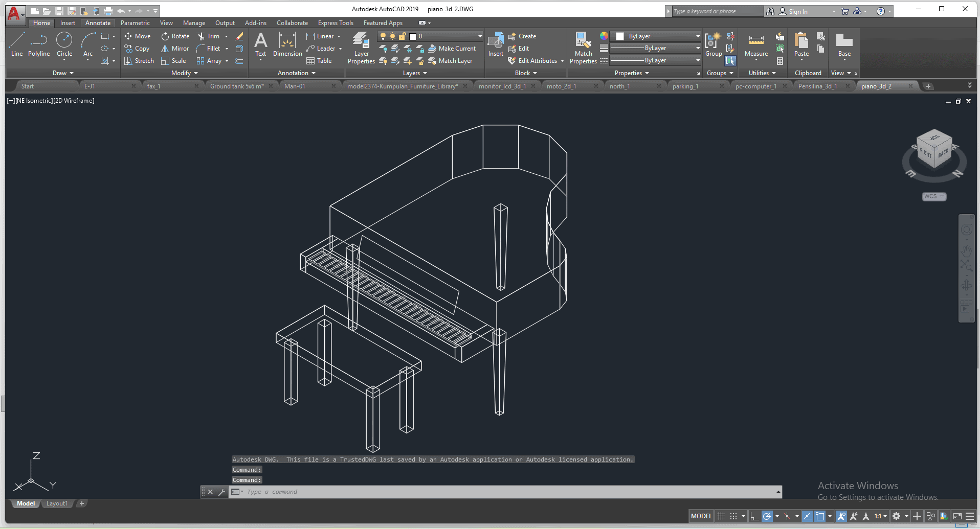Viewport: 980px width, 529px height.
Task: Open the ByLayer color dropdown
Action: 698,36
